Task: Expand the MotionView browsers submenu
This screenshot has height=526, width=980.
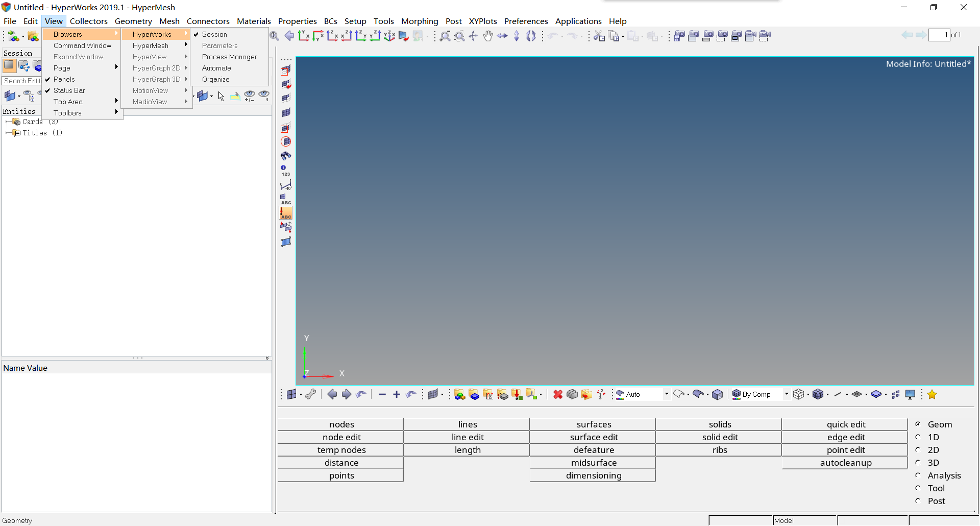Action: (156, 90)
